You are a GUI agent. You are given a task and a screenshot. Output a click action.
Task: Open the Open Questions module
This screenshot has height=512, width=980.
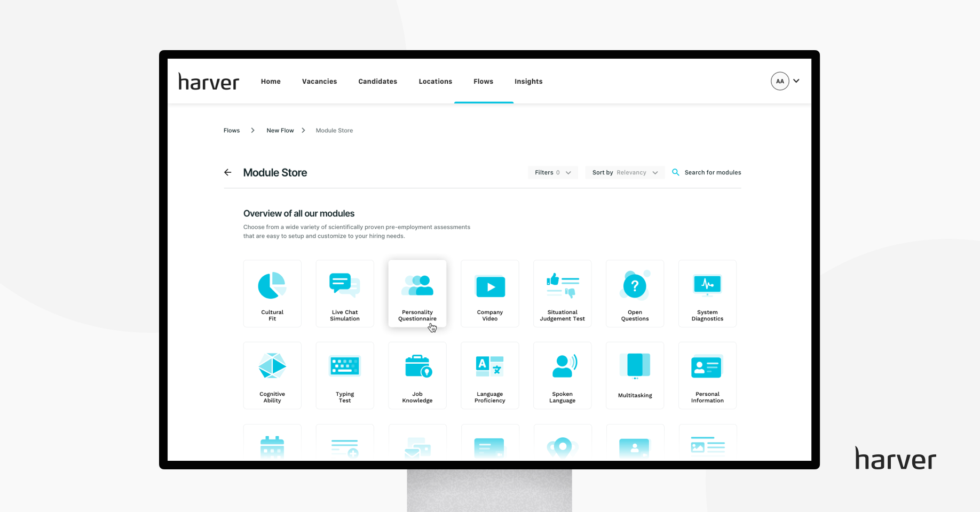635,293
